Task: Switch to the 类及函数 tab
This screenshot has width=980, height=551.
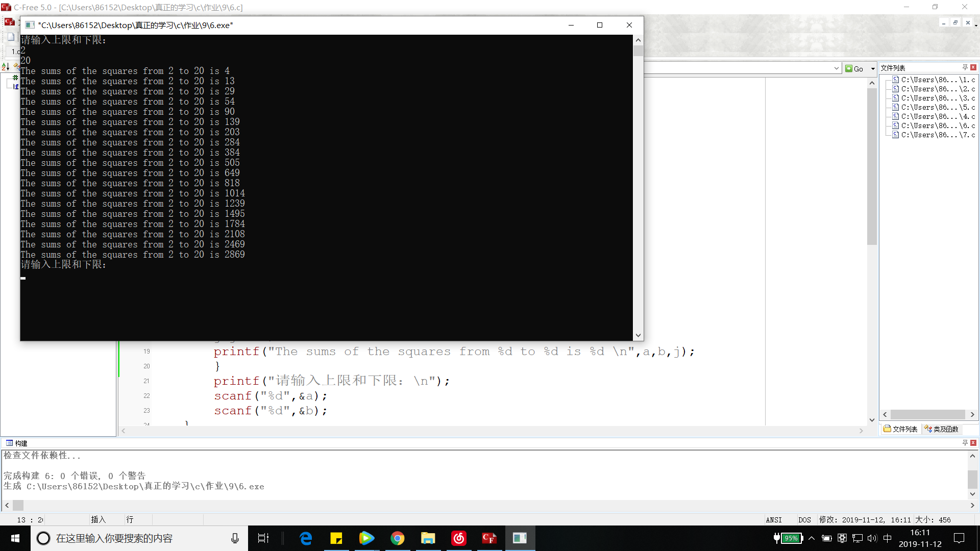Action: [942, 429]
